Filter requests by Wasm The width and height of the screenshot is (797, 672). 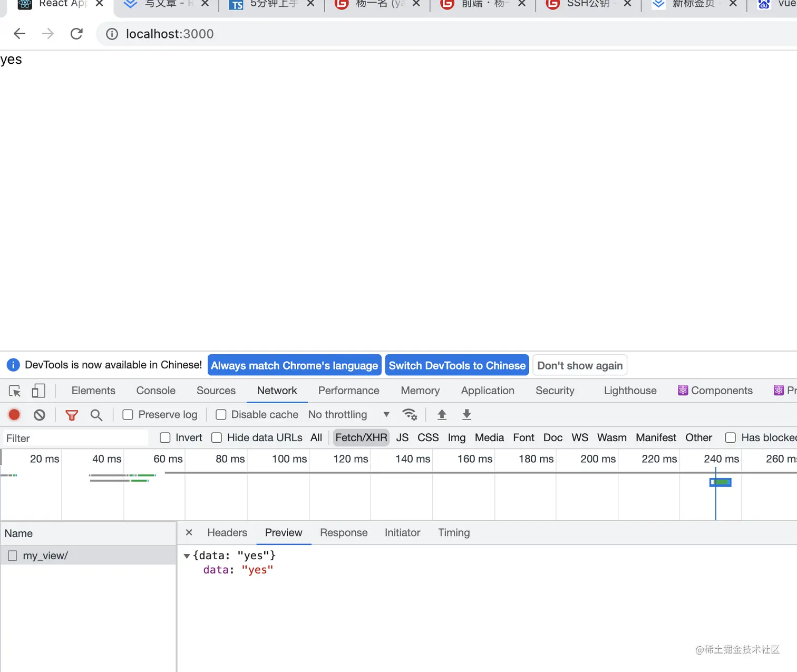point(612,438)
